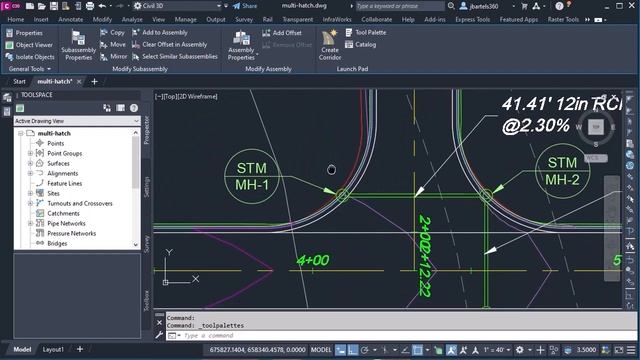Viewport: 640px width, 360px height.
Task: Open the Survey ribbon tab
Action: point(244,19)
